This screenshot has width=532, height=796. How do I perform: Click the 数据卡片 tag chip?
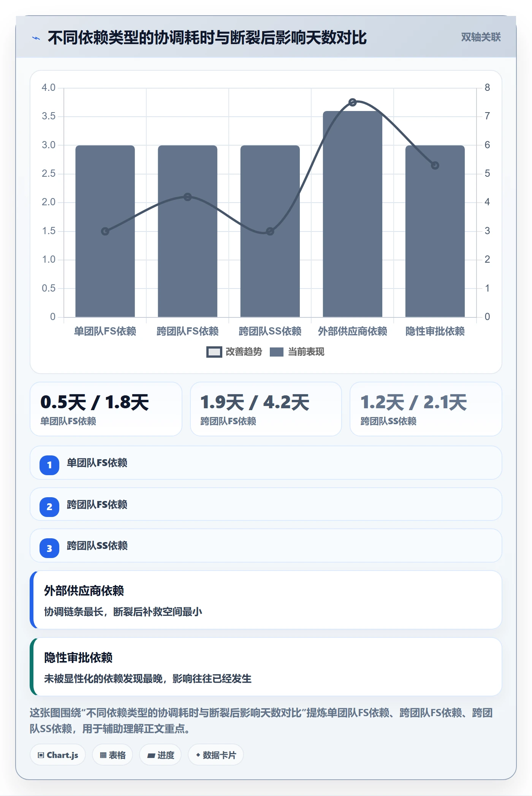(216, 755)
